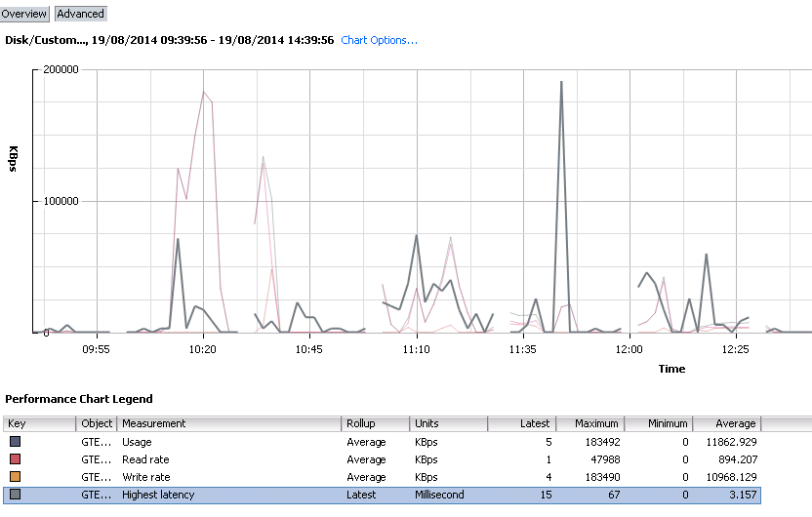The width and height of the screenshot is (812, 517).
Task: Select the Read rate measurement row
Action: click(x=383, y=459)
